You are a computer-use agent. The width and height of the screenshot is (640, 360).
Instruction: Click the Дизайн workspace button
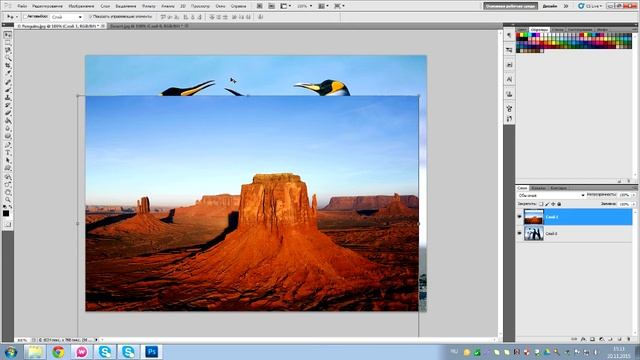[550, 6]
